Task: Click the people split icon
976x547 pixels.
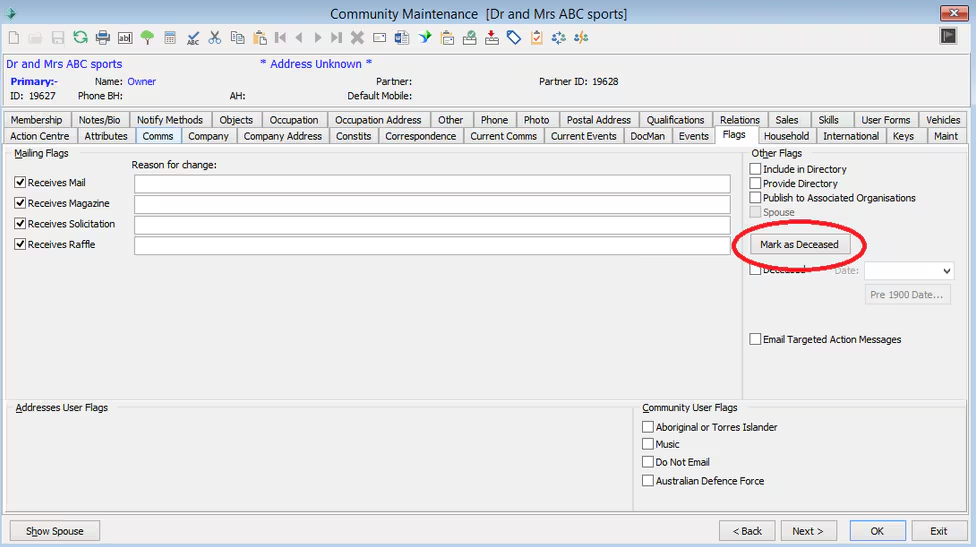Action: click(x=581, y=38)
